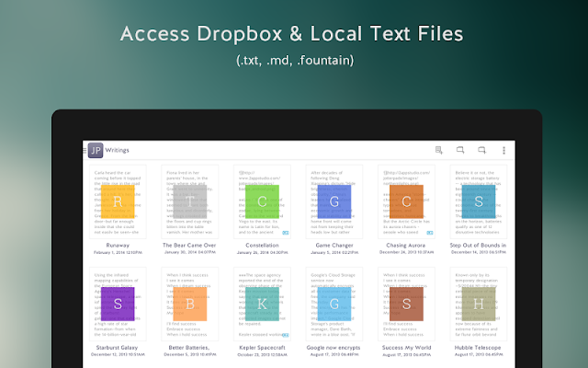Select the Starburst Galaxy title
Image resolution: width=588 pixels, height=368 pixels.
coord(117,348)
